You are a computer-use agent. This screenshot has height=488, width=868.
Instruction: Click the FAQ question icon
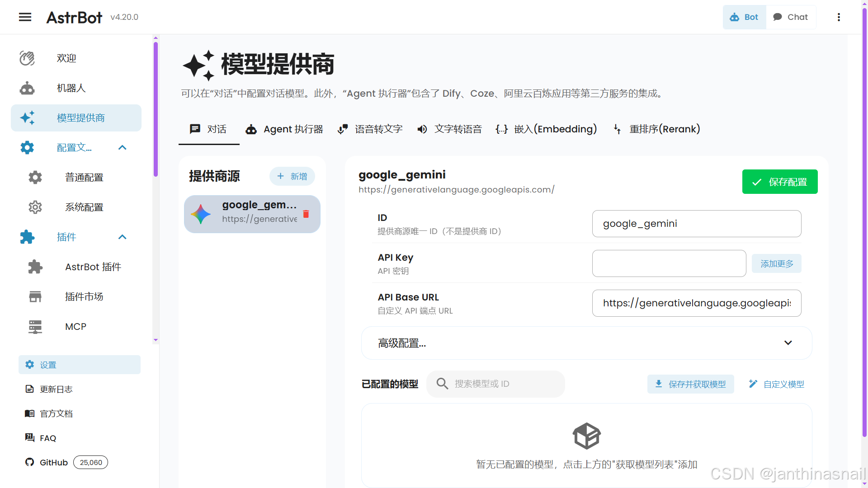pyautogui.click(x=29, y=438)
